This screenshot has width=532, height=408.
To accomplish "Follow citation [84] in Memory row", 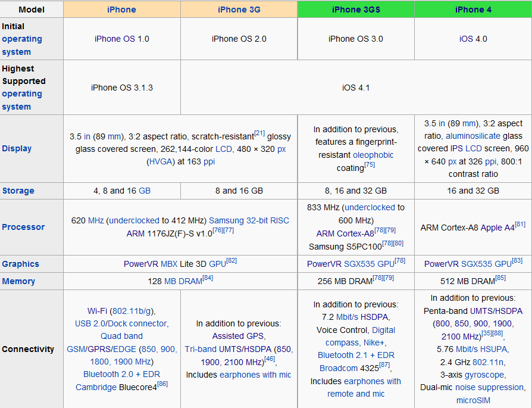I will (x=208, y=278).
